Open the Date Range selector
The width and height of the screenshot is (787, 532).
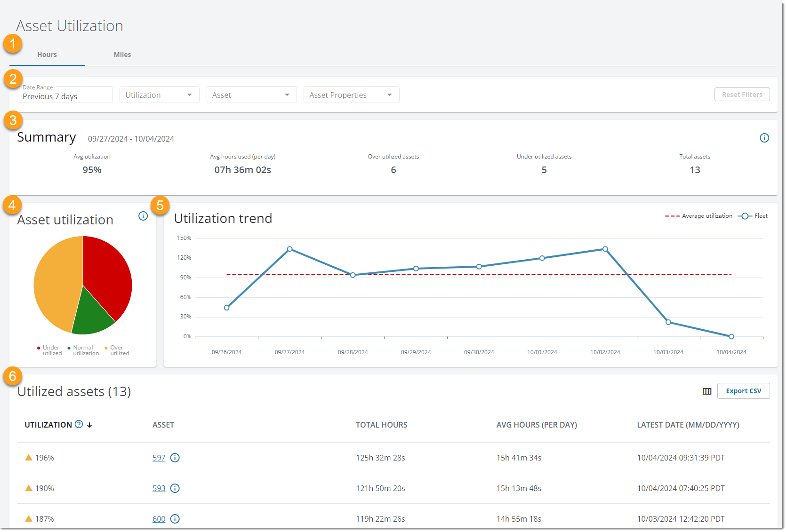[x=65, y=95]
